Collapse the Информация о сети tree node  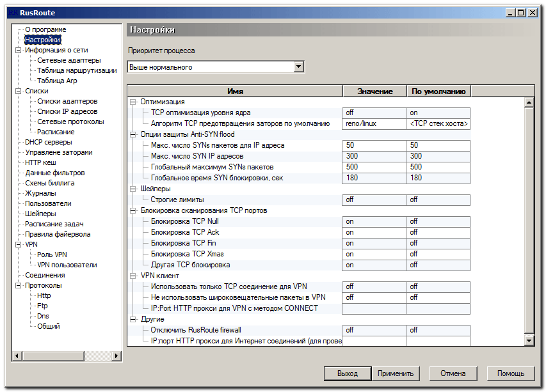click(18, 50)
